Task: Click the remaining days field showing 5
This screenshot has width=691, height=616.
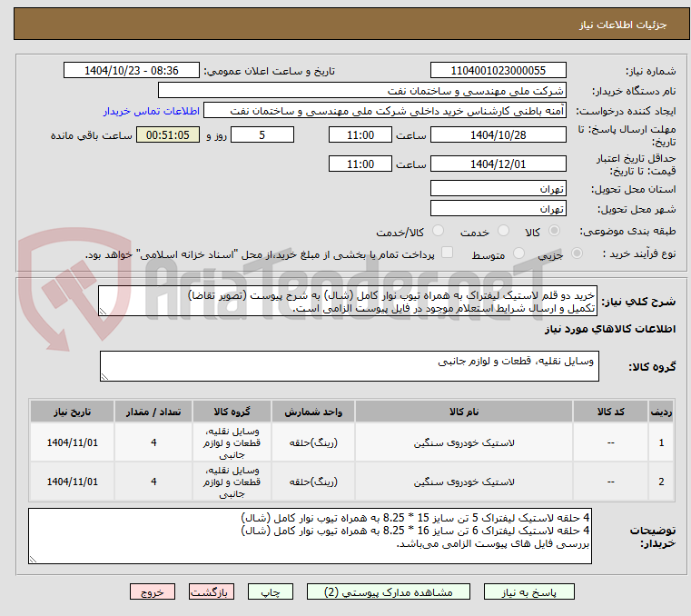Action: (x=262, y=135)
